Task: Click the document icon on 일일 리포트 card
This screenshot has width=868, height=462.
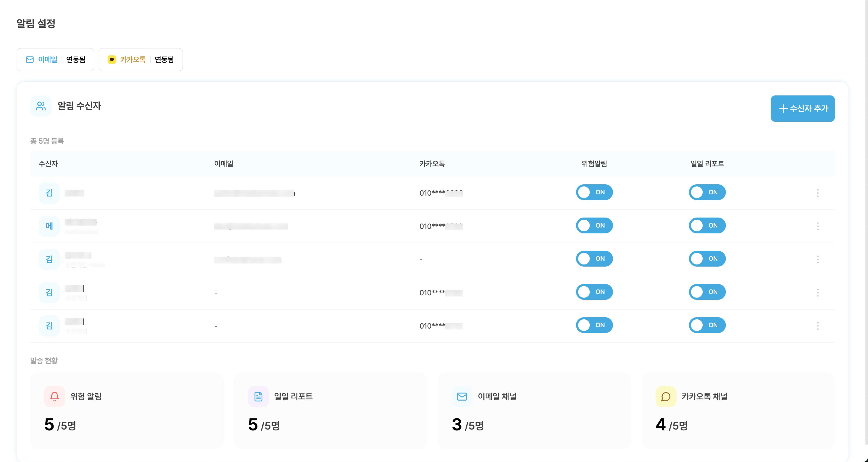Action: coord(258,396)
